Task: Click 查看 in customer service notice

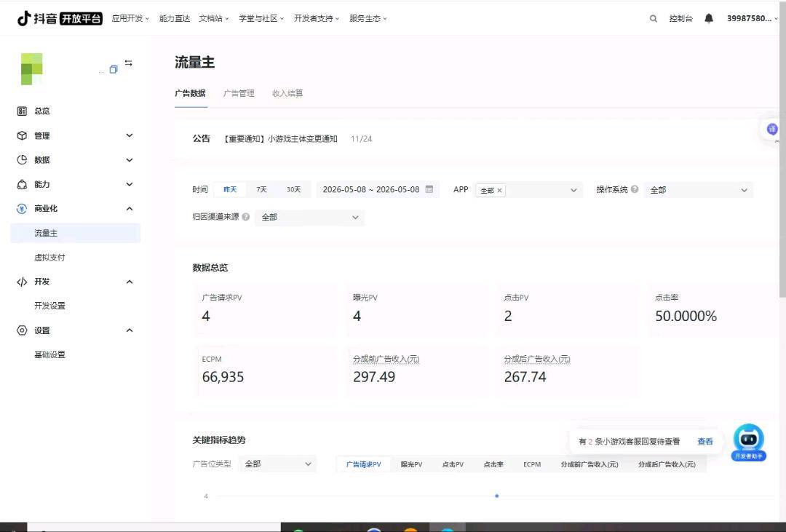Action: tap(704, 441)
